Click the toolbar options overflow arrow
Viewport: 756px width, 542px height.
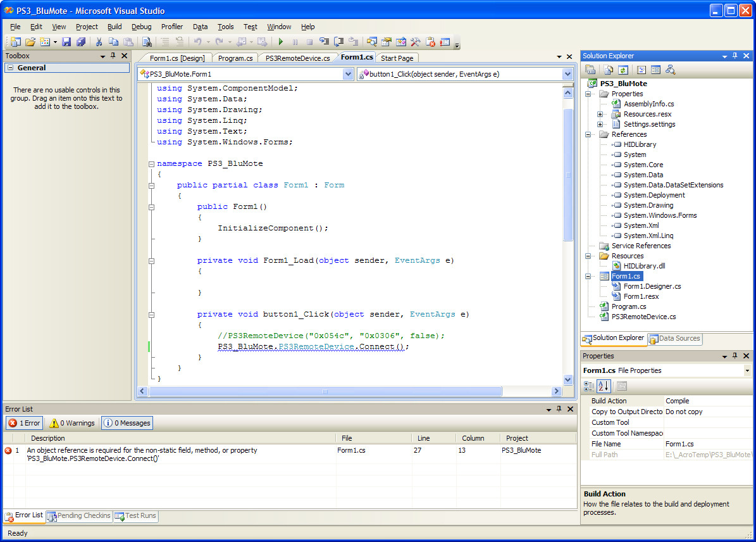coord(457,46)
